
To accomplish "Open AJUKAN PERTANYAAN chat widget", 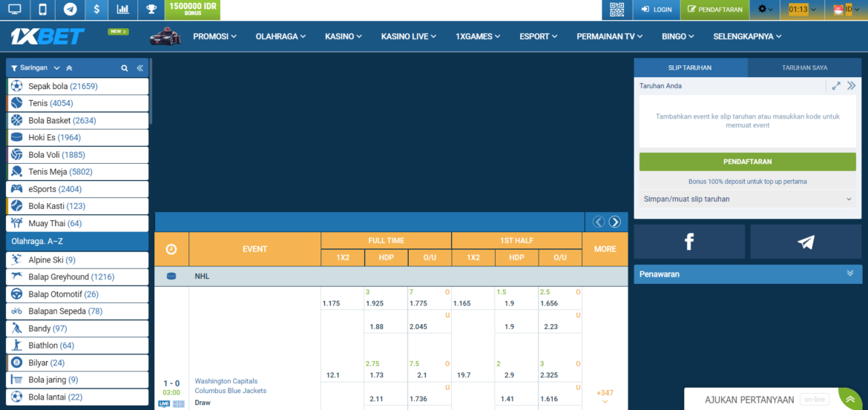I will pos(772,399).
